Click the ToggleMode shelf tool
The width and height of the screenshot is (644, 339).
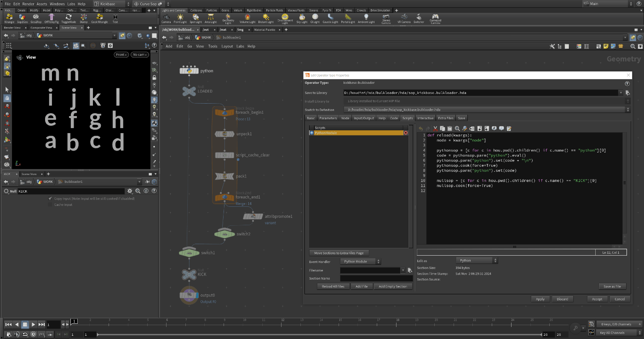[69, 18]
